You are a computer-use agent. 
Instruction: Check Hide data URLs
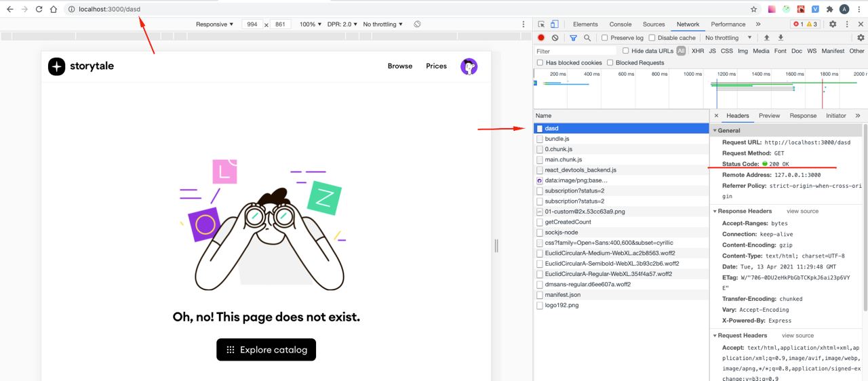click(x=626, y=51)
